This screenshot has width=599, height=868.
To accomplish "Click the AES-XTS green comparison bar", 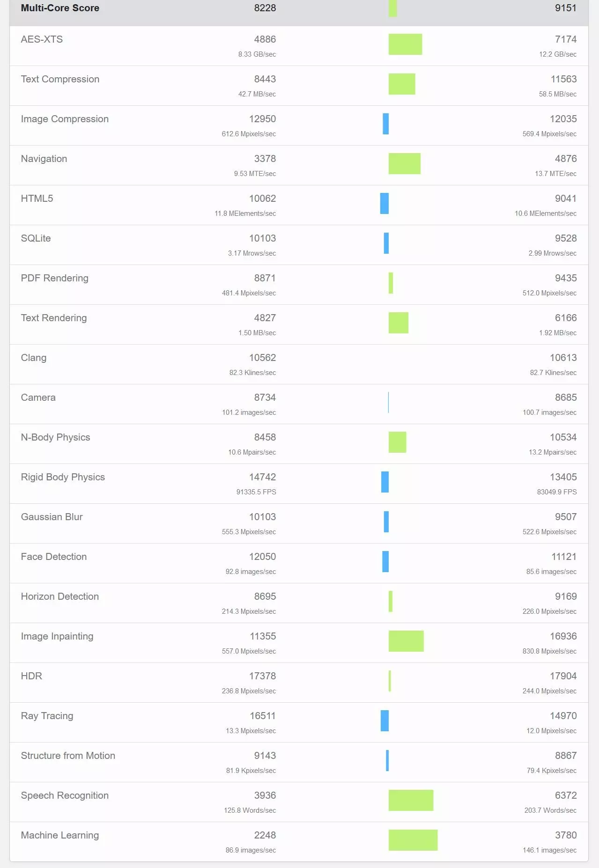I will (405, 44).
